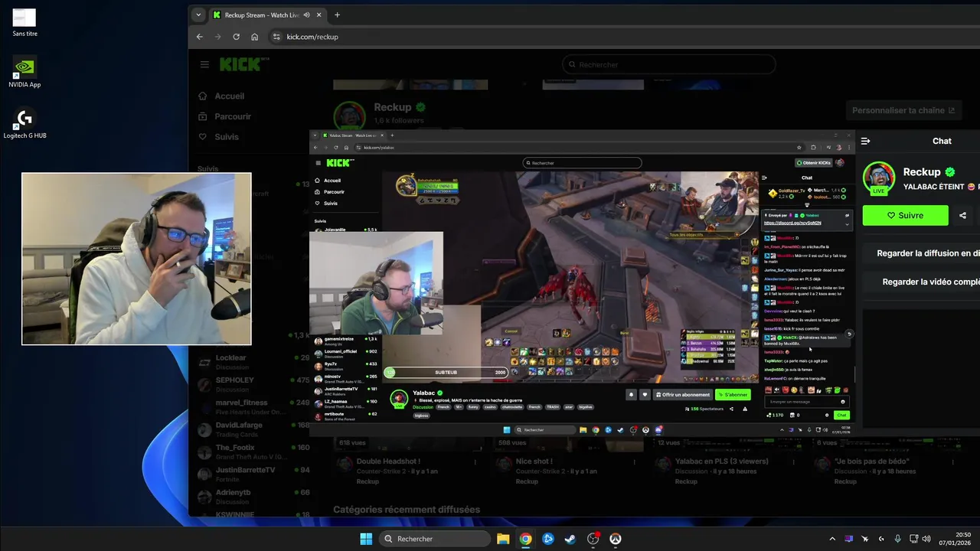Go back in Chrome
Screen dimensions: 980x551
pyautogui.click(x=200, y=37)
